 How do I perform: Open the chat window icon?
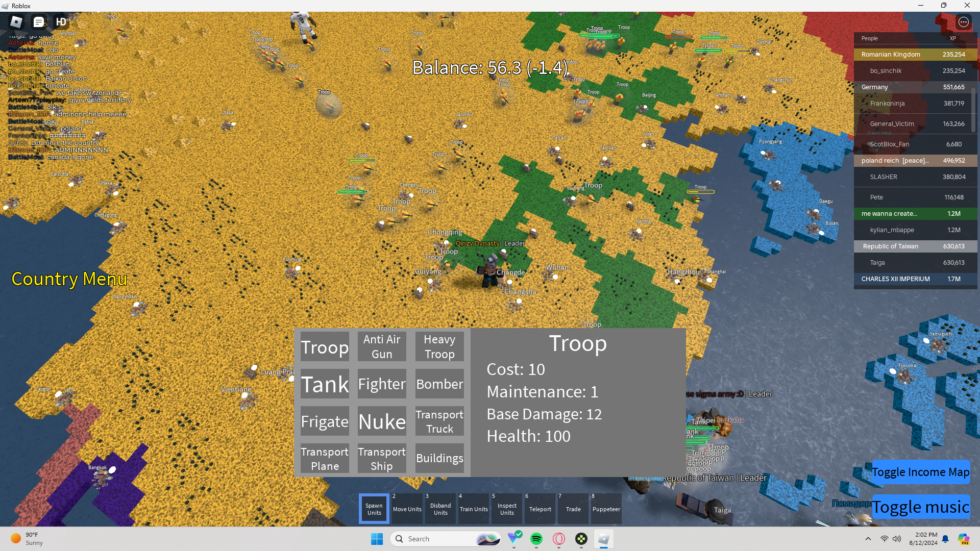click(x=39, y=22)
